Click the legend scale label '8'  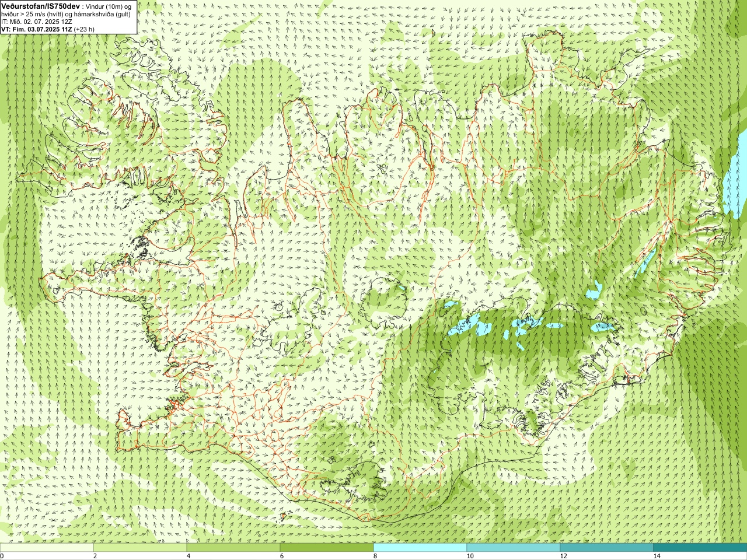point(375,556)
